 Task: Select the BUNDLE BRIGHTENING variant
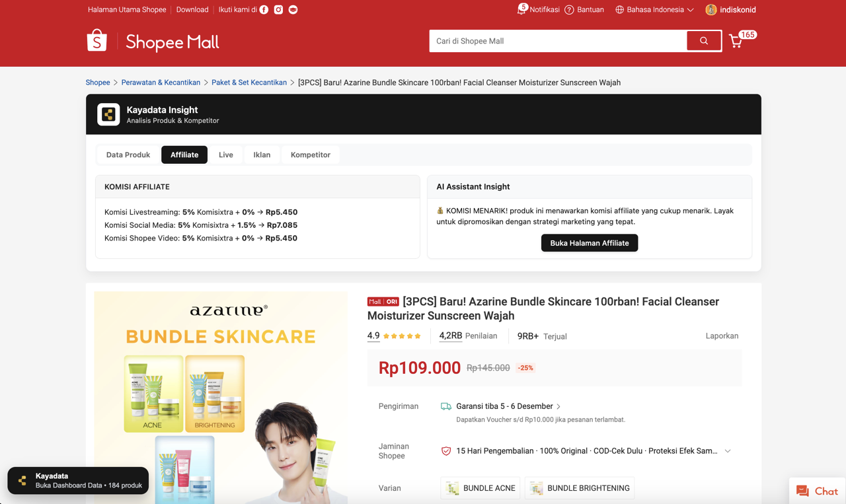pyautogui.click(x=580, y=488)
